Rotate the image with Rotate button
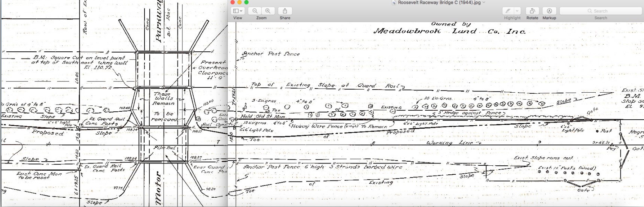 [x=532, y=11]
